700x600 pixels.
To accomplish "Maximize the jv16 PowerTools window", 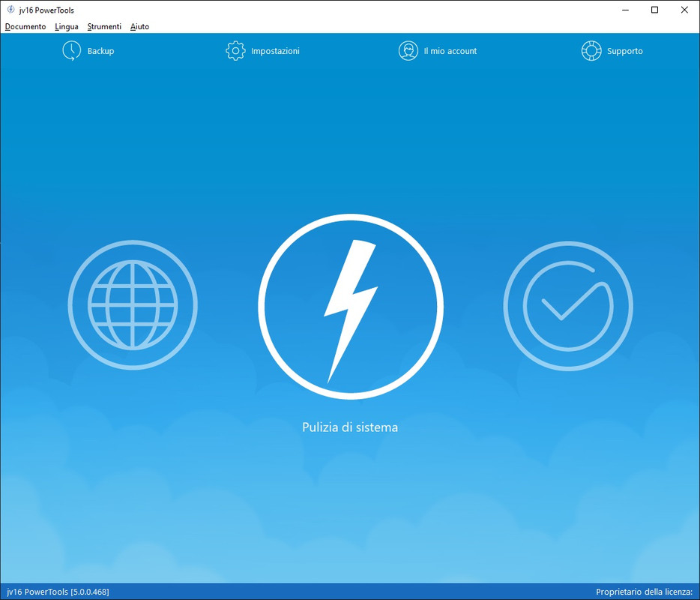I will coord(654,10).
